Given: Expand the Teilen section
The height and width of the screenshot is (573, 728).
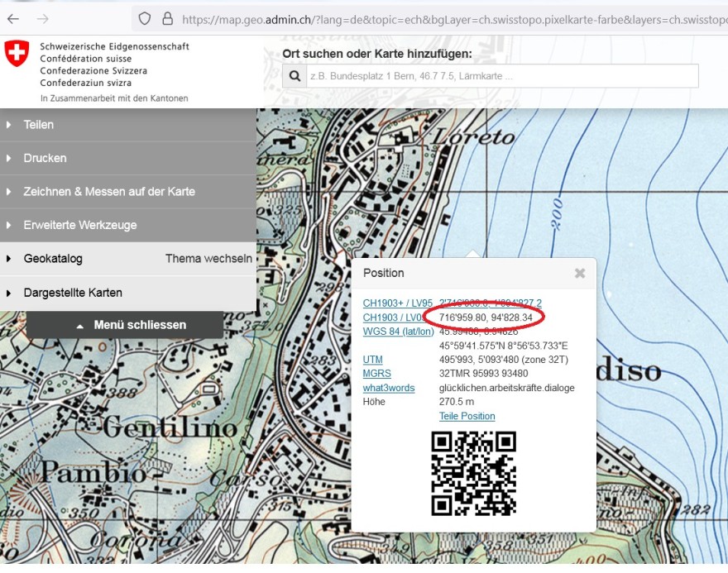Looking at the screenshot, I should [x=128, y=125].
